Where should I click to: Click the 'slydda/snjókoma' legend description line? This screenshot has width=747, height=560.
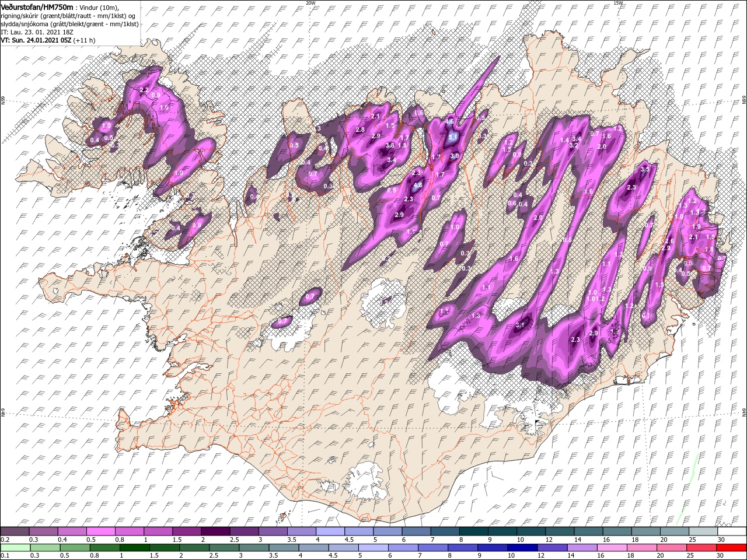69,24
